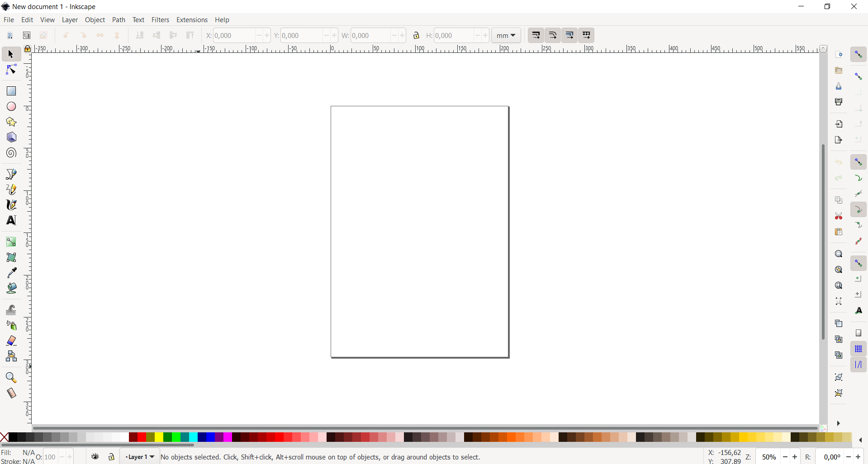Select the Gradient tool
This screenshot has width=868, height=464.
(11, 242)
